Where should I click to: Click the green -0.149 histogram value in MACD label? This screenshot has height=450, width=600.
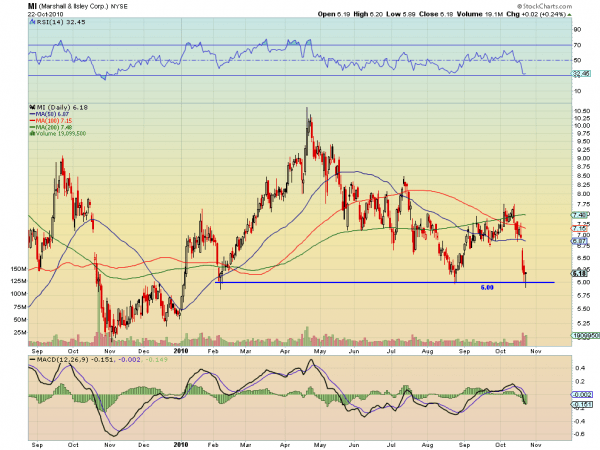click(x=157, y=360)
